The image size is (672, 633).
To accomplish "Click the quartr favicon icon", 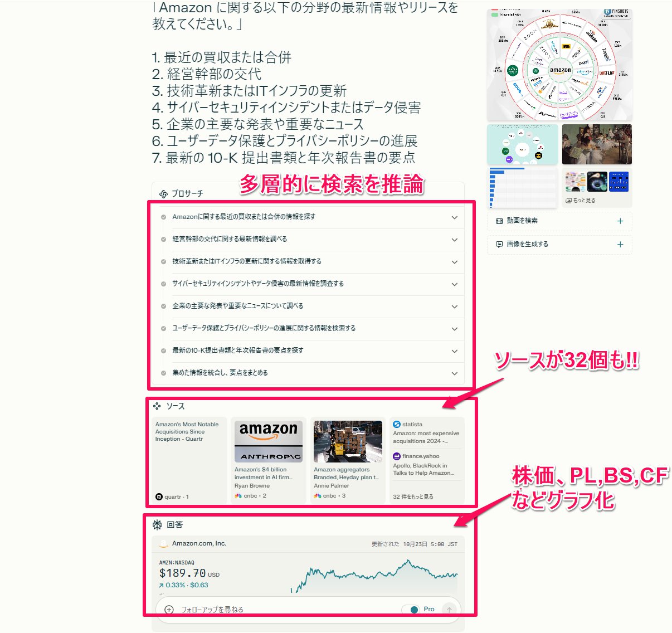I will (x=159, y=497).
